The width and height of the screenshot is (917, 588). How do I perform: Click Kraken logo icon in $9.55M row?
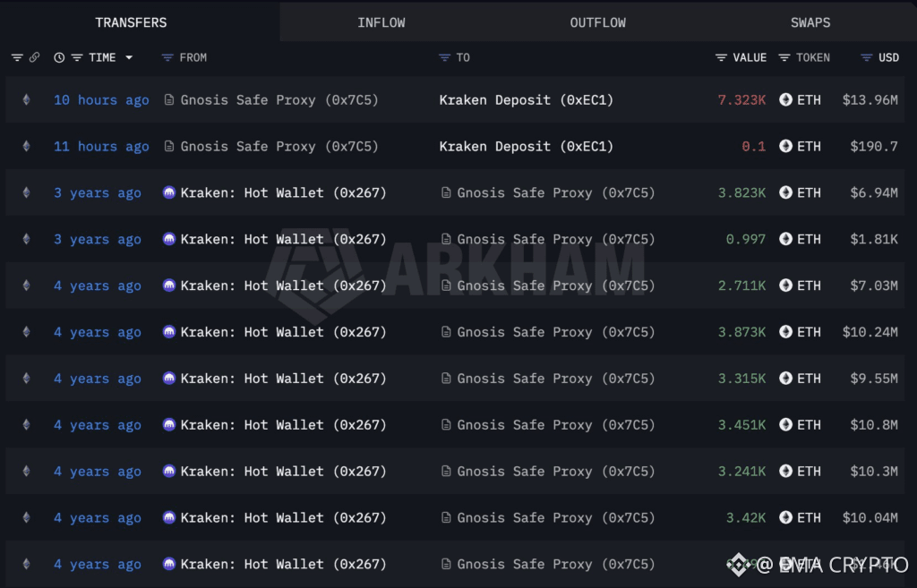(169, 379)
